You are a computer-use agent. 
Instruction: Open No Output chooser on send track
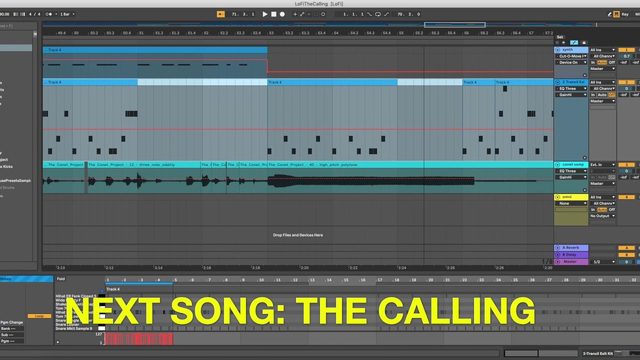pos(602,216)
